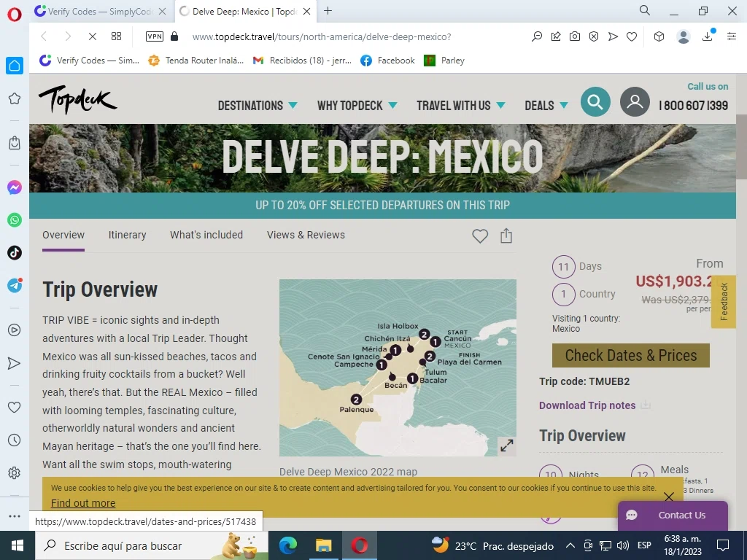Expand the trip map to fullscreen
Screen dimensions: 747x560
click(x=506, y=446)
